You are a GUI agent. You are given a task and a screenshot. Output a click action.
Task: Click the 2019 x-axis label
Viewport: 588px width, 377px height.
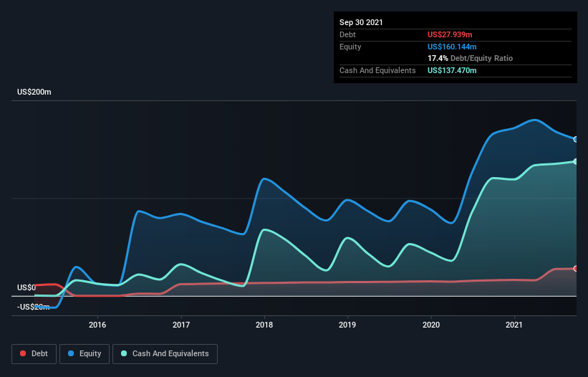click(x=347, y=325)
